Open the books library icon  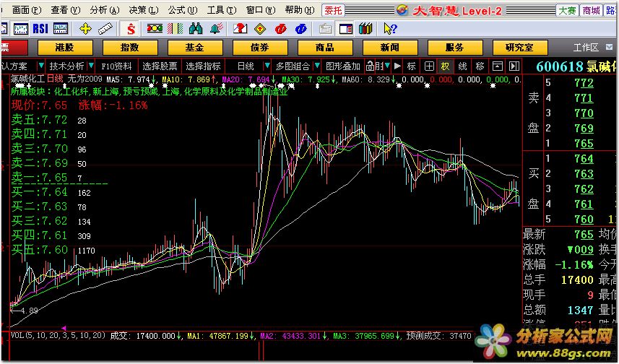[366, 29]
